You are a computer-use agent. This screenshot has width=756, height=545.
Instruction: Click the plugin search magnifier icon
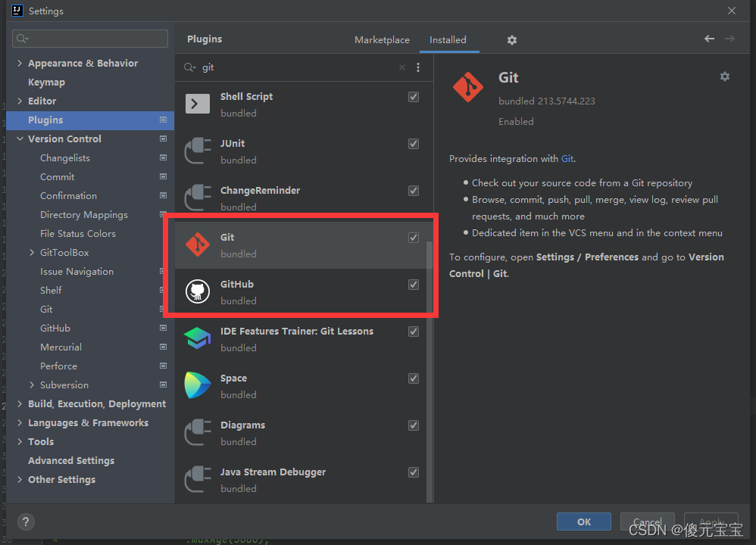tap(189, 67)
